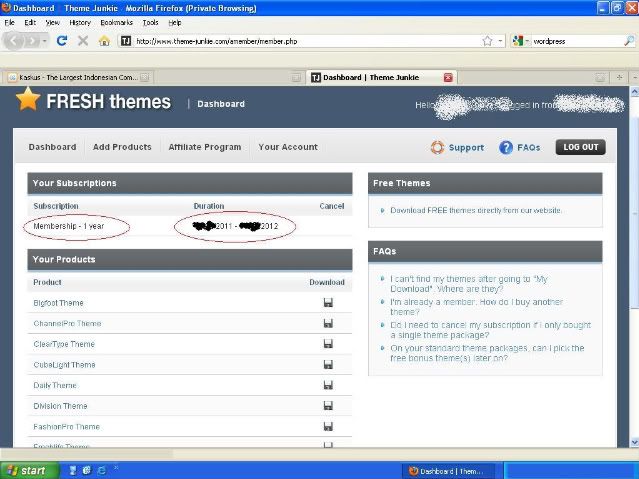The height and width of the screenshot is (479, 639).
Task: Open FAQ about picking free bonus themes
Action: click(x=487, y=353)
